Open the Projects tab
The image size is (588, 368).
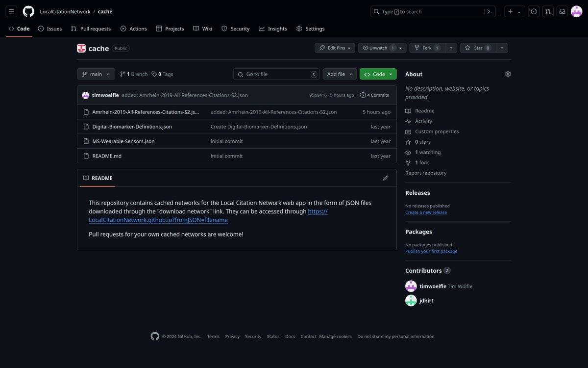point(170,28)
